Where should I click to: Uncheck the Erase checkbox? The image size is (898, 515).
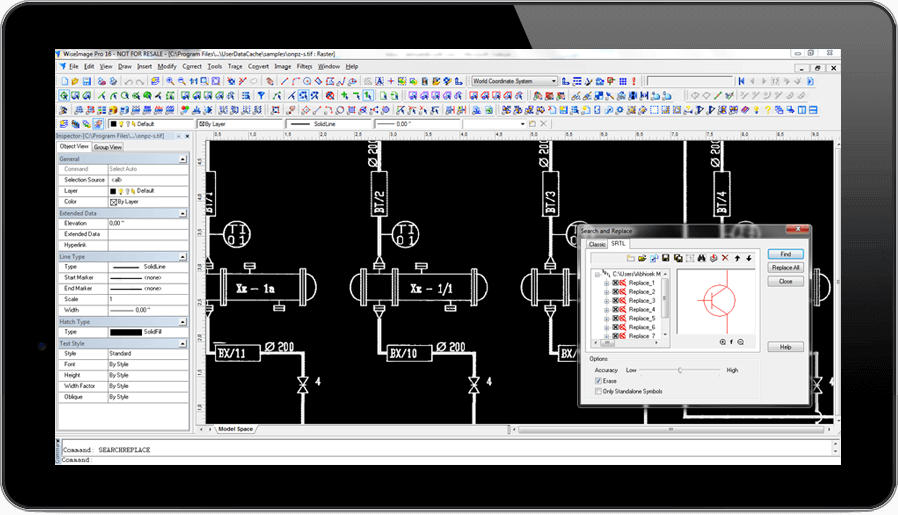coord(598,381)
